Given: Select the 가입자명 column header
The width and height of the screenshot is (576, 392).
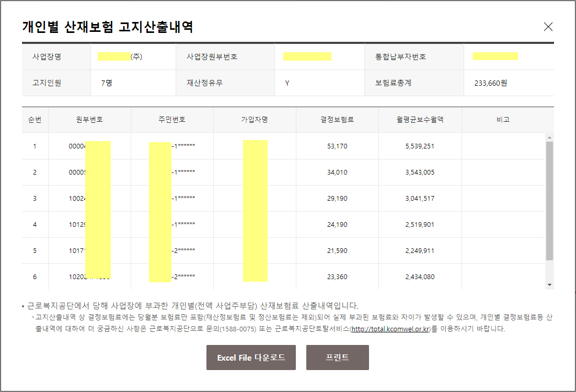Looking at the screenshot, I should pos(255,120).
